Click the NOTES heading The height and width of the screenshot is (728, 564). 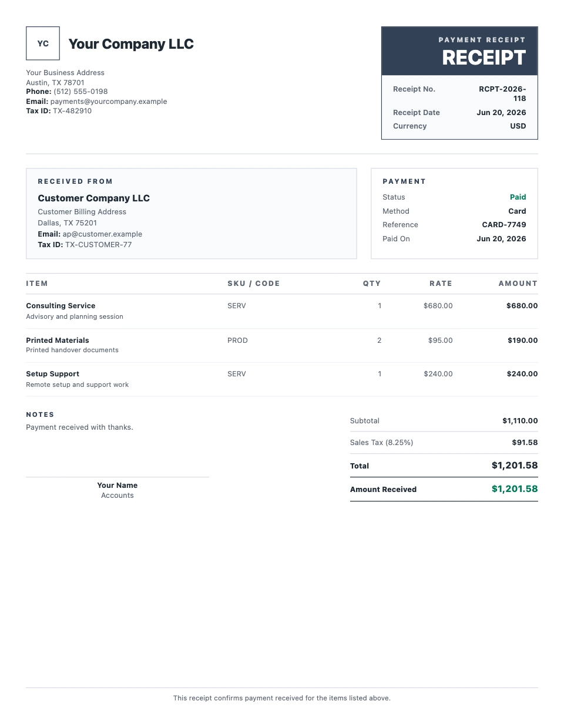click(x=40, y=414)
